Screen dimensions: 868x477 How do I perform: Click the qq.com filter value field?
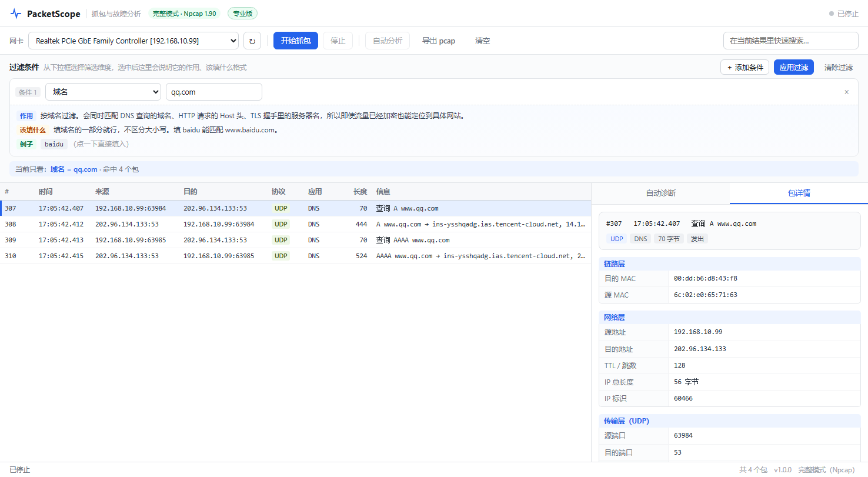coord(214,92)
